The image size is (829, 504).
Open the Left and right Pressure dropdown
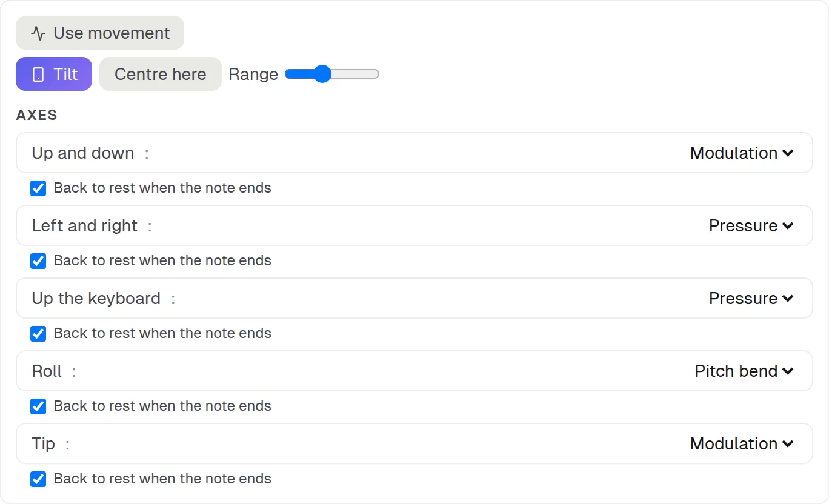[x=751, y=226]
